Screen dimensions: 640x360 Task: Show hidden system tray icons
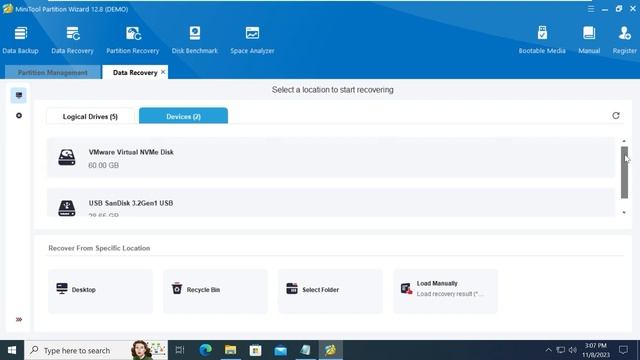(x=548, y=350)
